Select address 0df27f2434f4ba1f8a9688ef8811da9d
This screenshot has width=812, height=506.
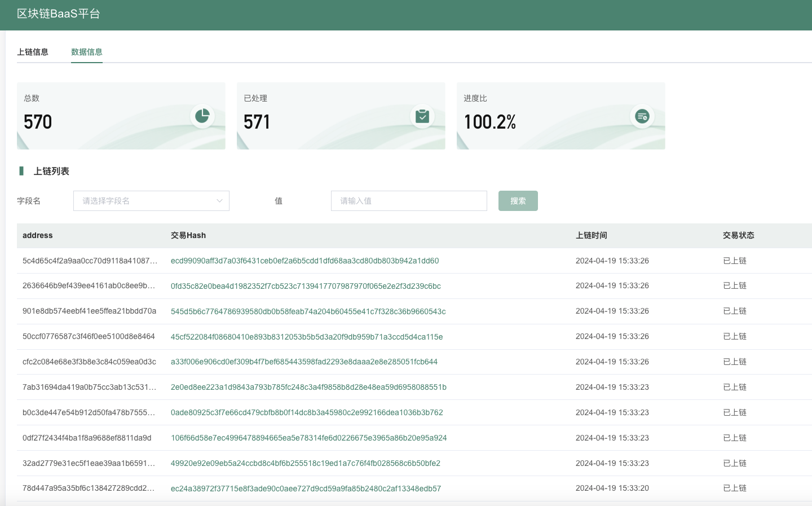click(87, 438)
